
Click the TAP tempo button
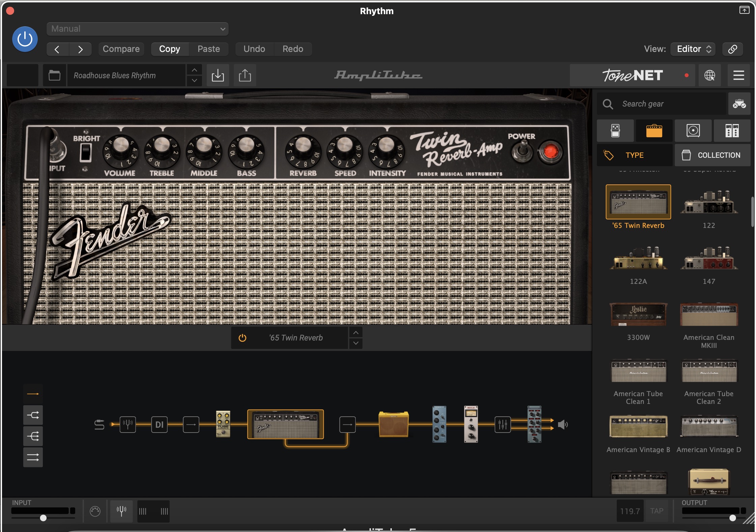(657, 511)
